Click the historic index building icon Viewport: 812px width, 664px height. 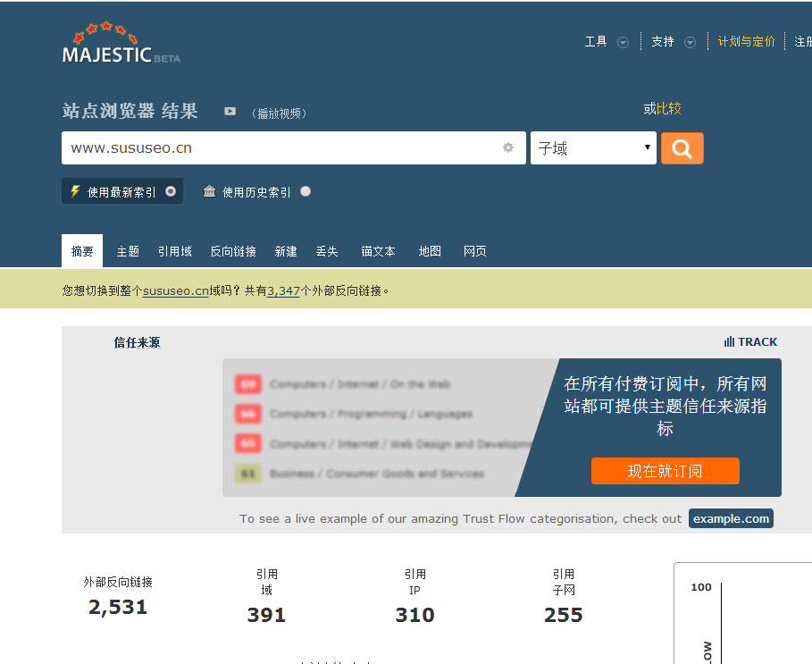click(x=210, y=191)
